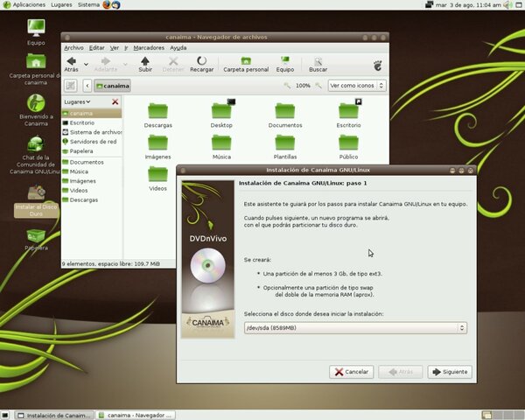Click the network icon in top panel

point(429,4)
